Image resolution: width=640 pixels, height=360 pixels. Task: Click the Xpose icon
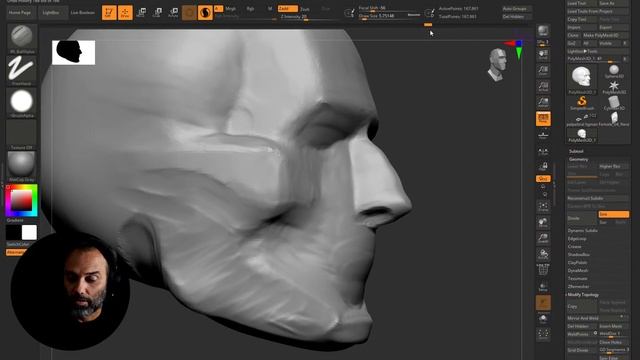point(543,334)
